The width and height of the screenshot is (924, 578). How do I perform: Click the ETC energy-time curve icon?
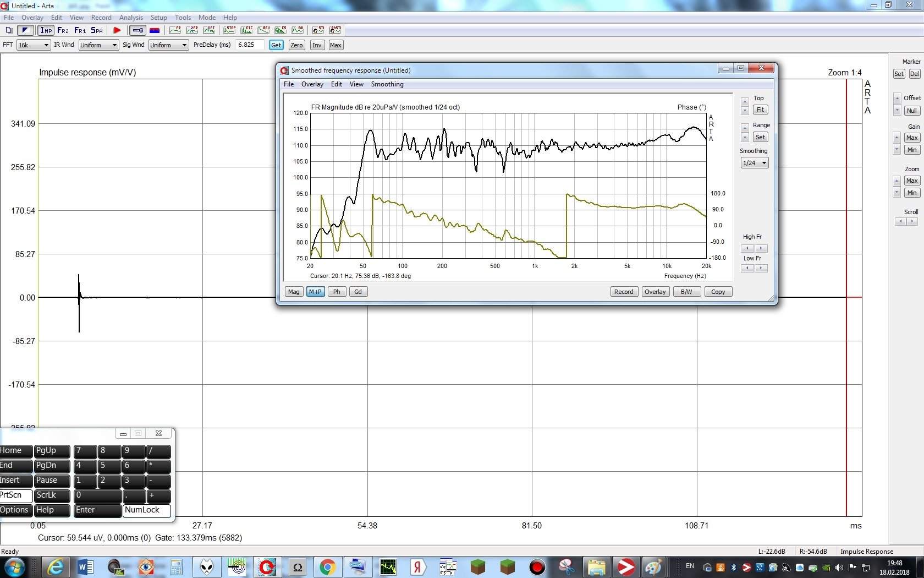(246, 30)
